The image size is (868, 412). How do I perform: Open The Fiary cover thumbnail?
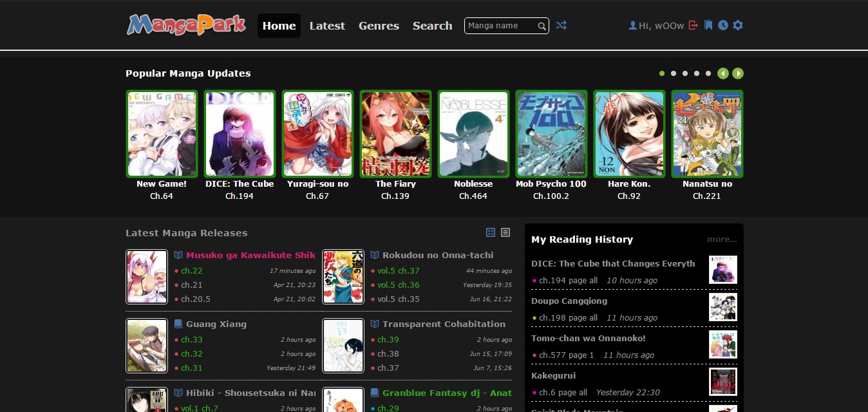pyautogui.click(x=395, y=133)
